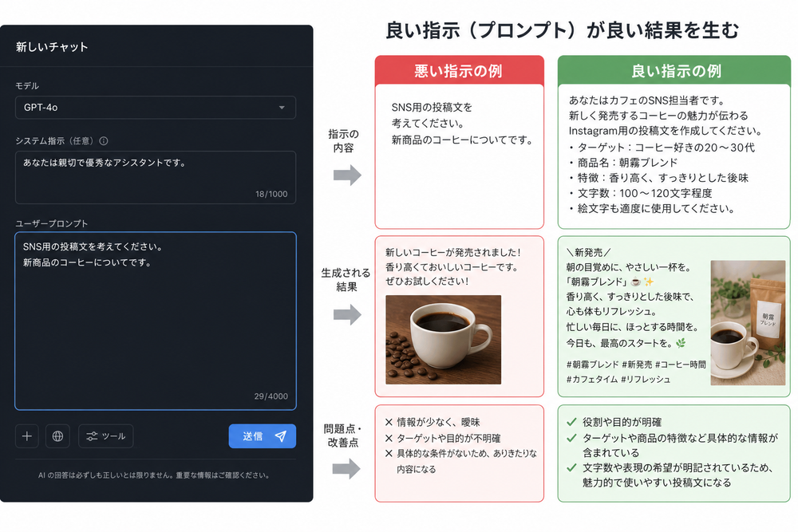Click the coffee cup with beans photo

(x=443, y=340)
